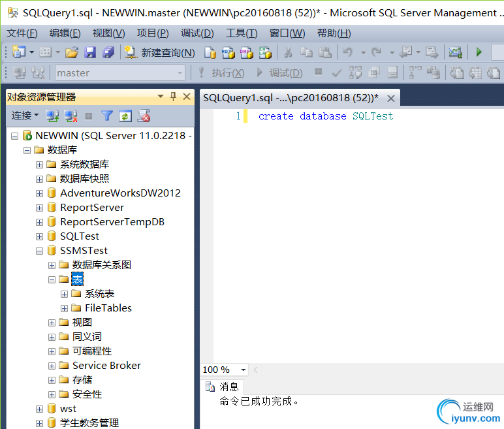Expand the AdventureWorksDW2012 database

[x=39, y=193]
